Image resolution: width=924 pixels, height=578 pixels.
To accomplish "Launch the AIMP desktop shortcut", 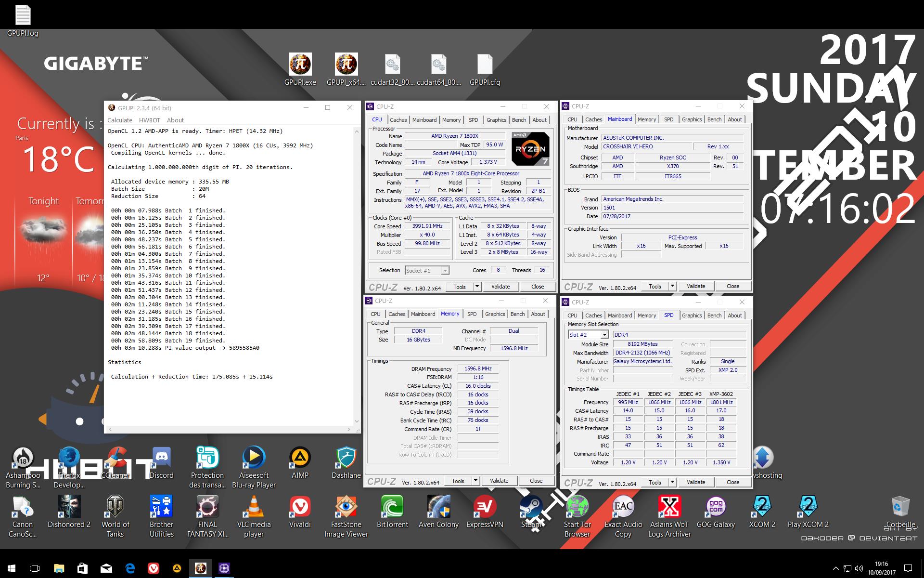I will click(x=300, y=462).
